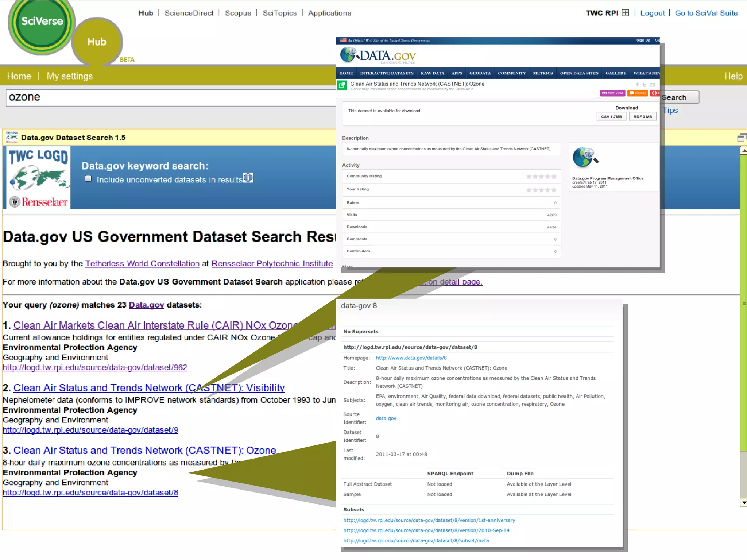Click the info icon beside unconverted datasets
Viewport: 747px width, 560px height.
point(248,178)
